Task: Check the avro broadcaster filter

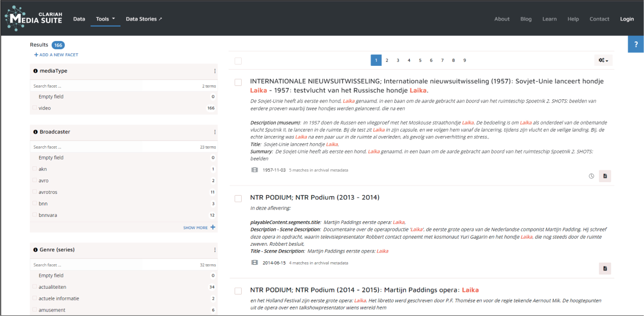Action: [x=35, y=180]
